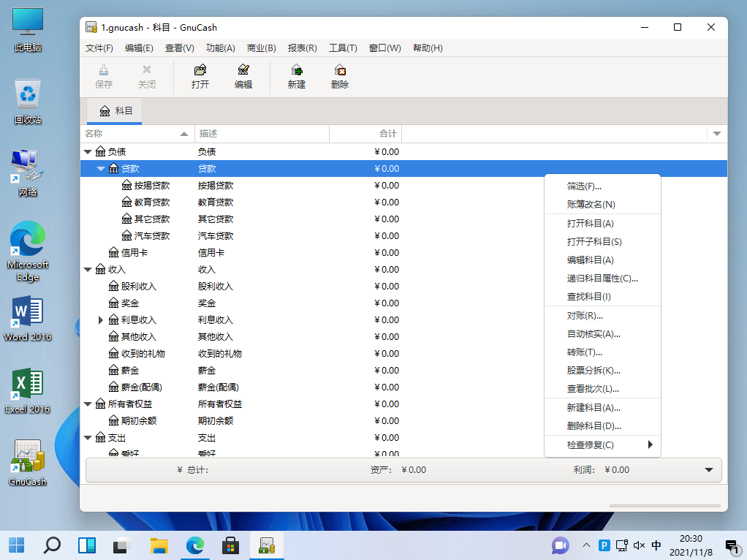Collapse the 所有者权益 account tree
The width and height of the screenshot is (747, 560).
(88, 404)
